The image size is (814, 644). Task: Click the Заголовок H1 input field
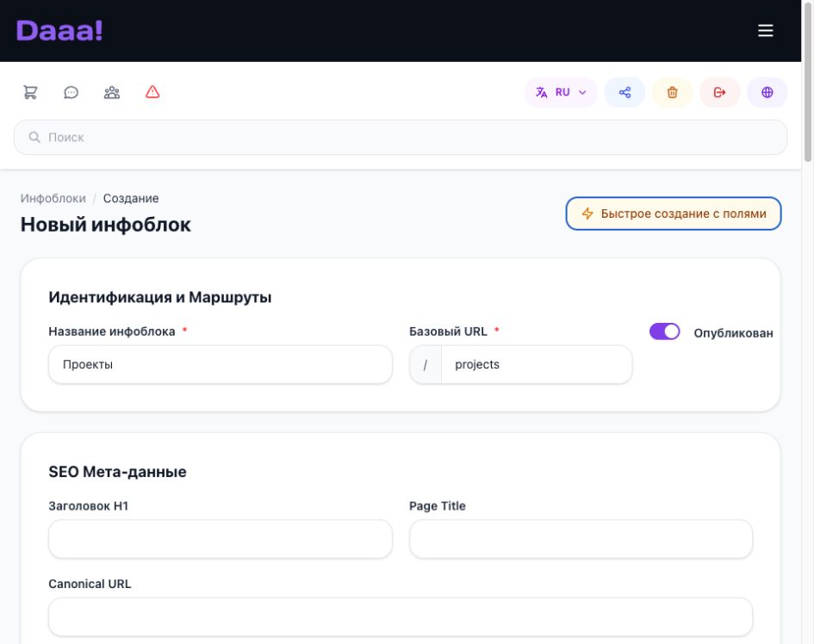[x=221, y=539]
